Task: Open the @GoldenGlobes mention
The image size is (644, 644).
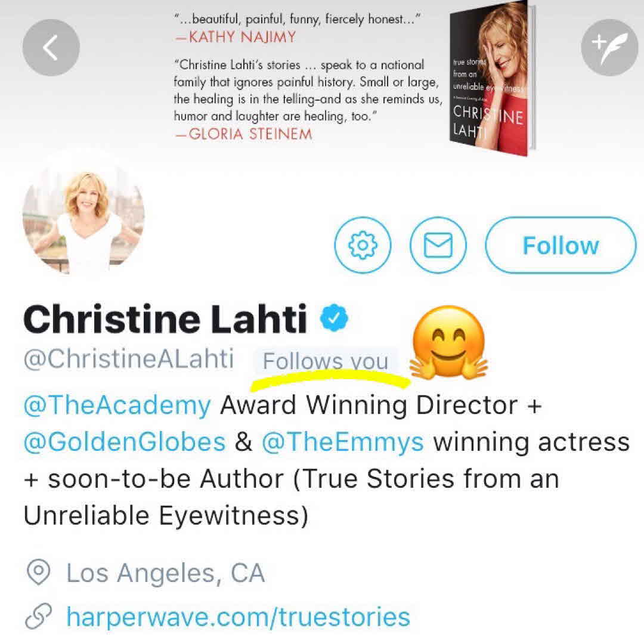Action: [x=125, y=442]
